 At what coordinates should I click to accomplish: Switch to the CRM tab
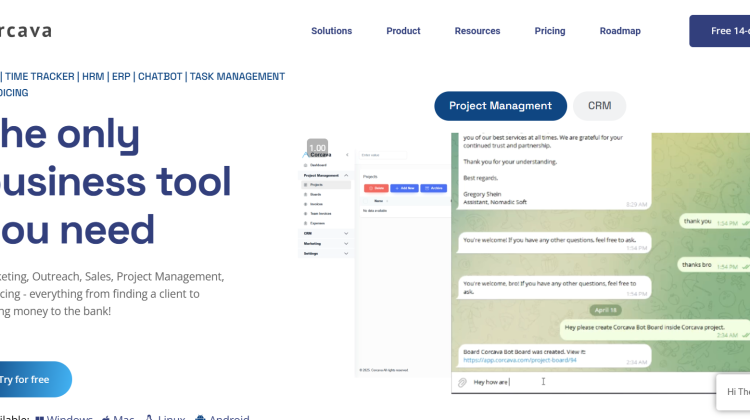click(599, 106)
